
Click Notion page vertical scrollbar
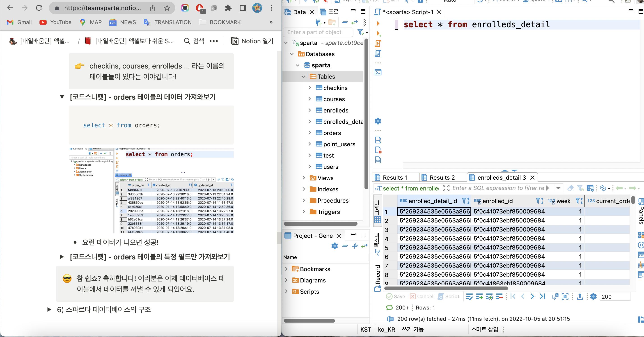coord(279,238)
